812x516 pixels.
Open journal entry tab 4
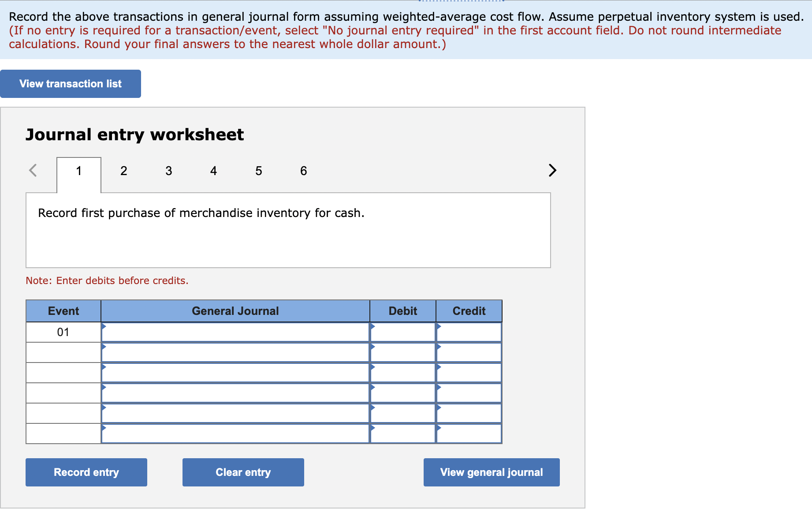[213, 171]
